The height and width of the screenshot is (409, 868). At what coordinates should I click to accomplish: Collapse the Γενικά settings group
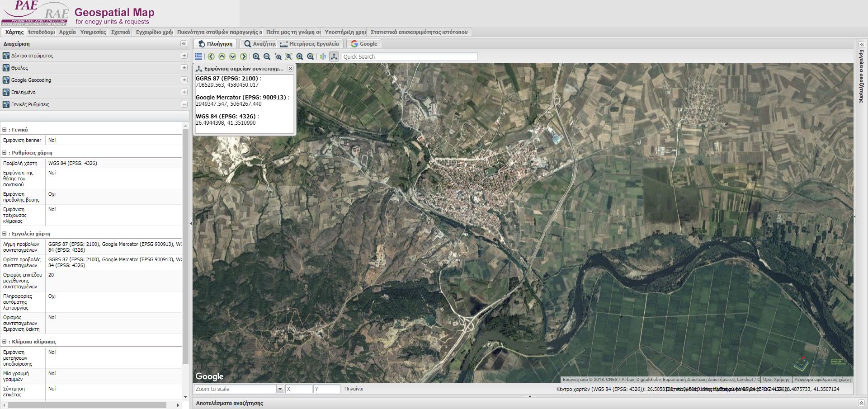(x=5, y=130)
